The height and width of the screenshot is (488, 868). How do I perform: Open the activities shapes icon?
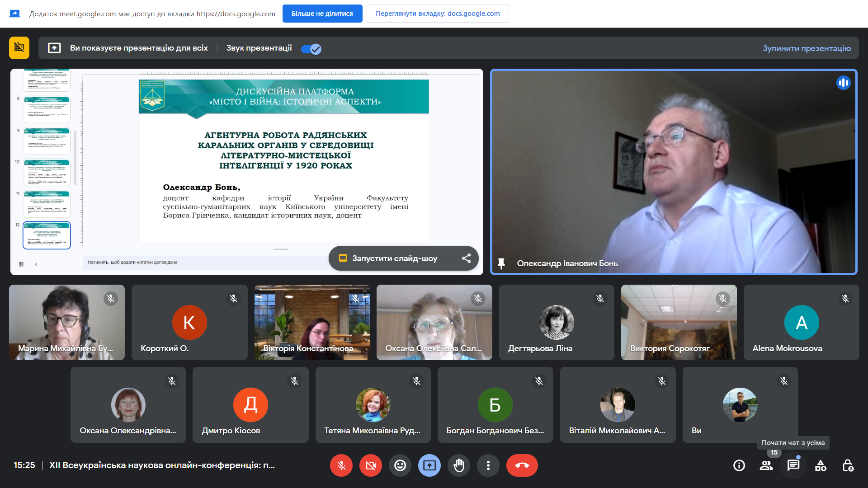(821, 465)
